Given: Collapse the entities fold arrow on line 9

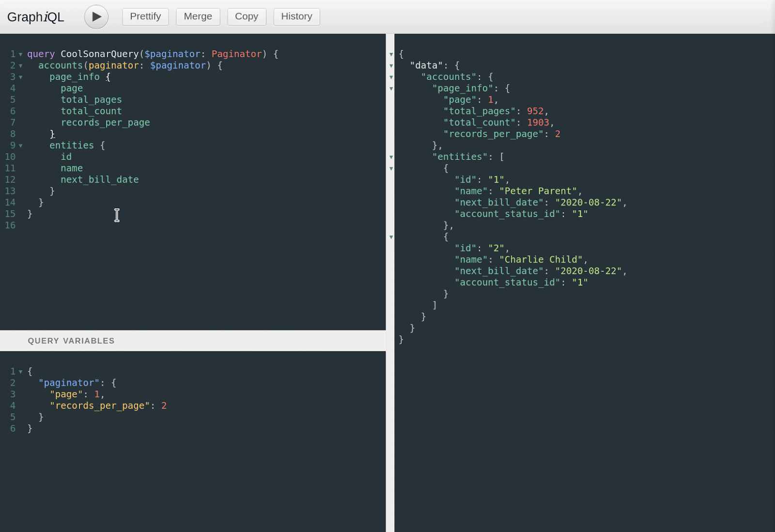Looking at the screenshot, I should 20,146.
